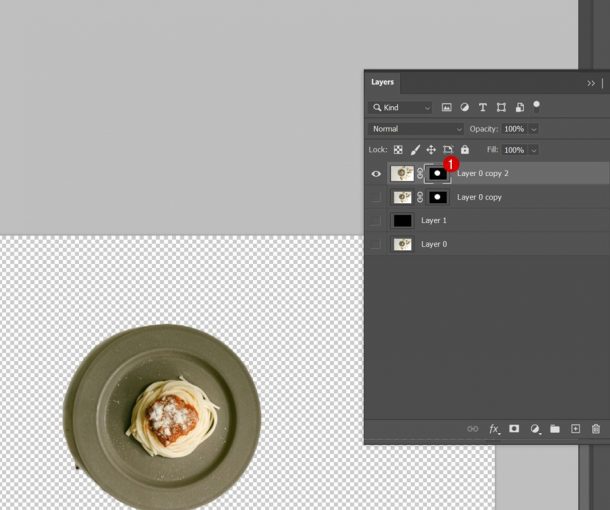610x510 pixels.
Task: Toggle visibility of Layer 0
Action: click(x=376, y=244)
